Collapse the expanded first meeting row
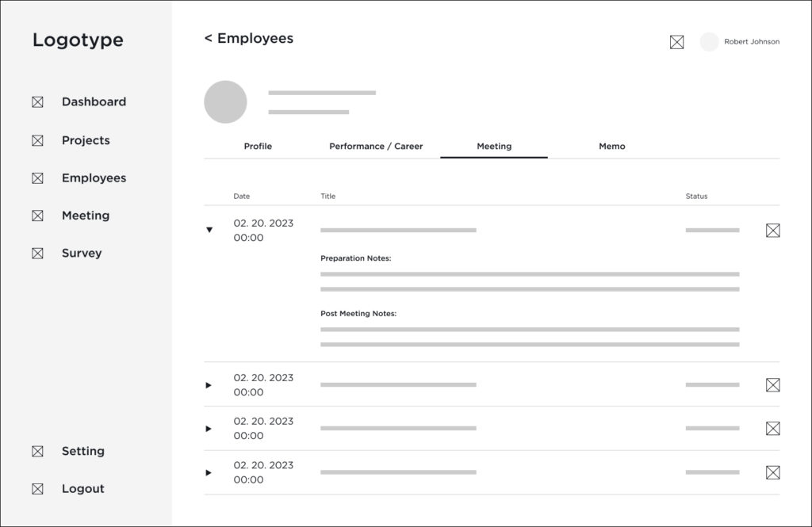 209,230
